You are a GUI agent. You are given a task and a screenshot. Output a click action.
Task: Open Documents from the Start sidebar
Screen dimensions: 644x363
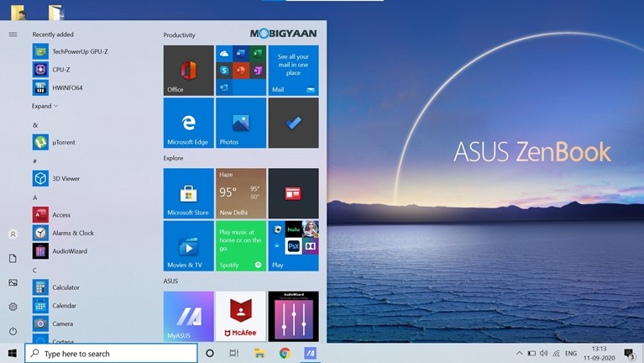pyautogui.click(x=13, y=258)
